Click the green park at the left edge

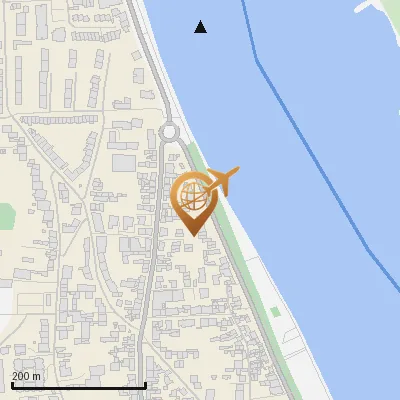coord(7,217)
